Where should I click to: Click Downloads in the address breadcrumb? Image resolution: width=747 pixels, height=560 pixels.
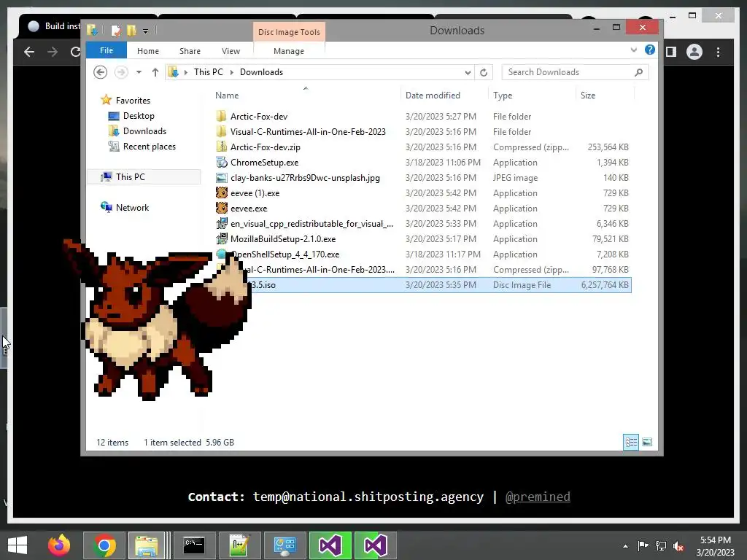pyautogui.click(x=261, y=72)
